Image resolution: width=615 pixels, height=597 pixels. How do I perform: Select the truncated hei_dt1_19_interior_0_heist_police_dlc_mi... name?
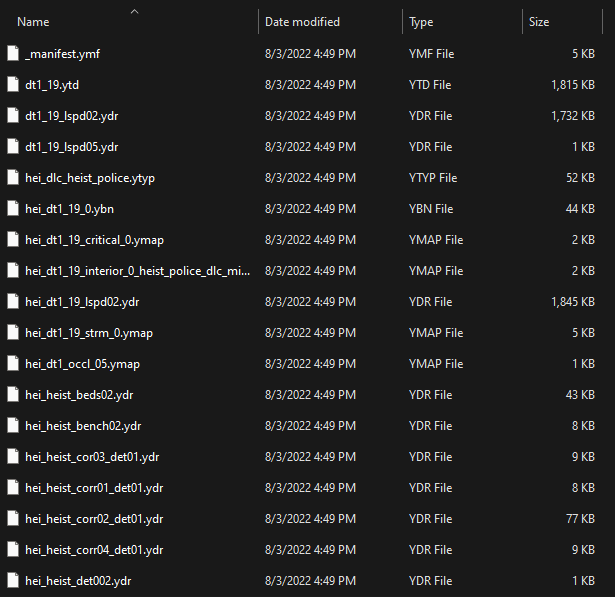coord(137,271)
